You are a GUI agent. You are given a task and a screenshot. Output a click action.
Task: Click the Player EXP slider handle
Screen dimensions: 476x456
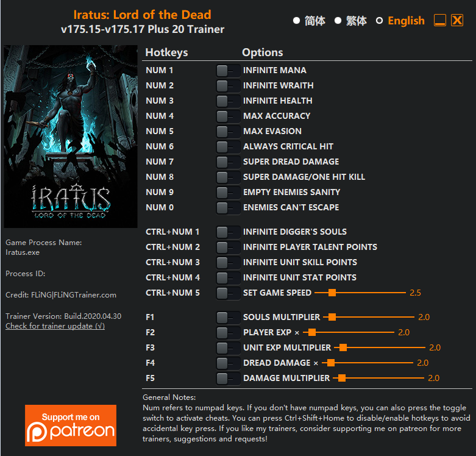[312, 332]
